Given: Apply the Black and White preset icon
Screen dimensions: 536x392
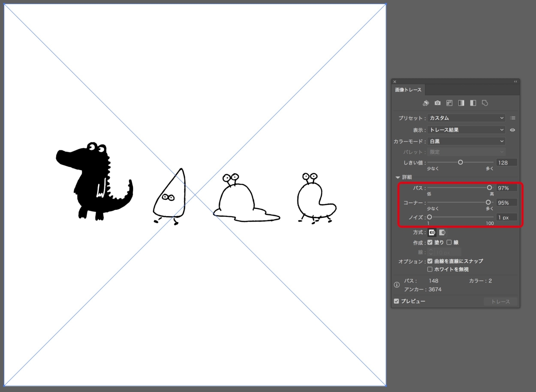Looking at the screenshot, I should point(473,103).
